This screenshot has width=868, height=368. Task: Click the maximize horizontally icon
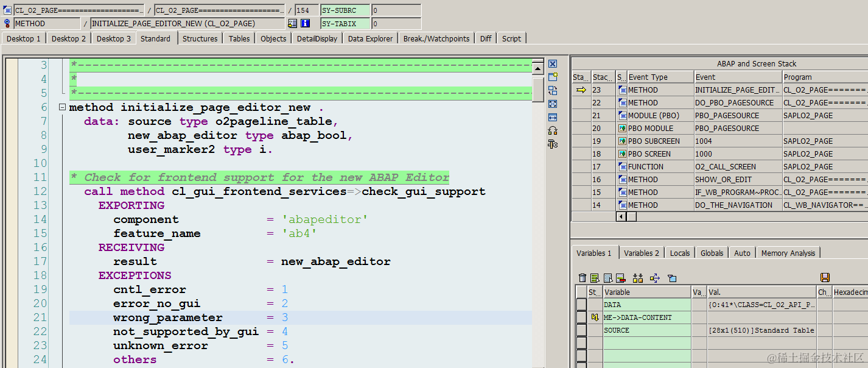[x=553, y=117]
